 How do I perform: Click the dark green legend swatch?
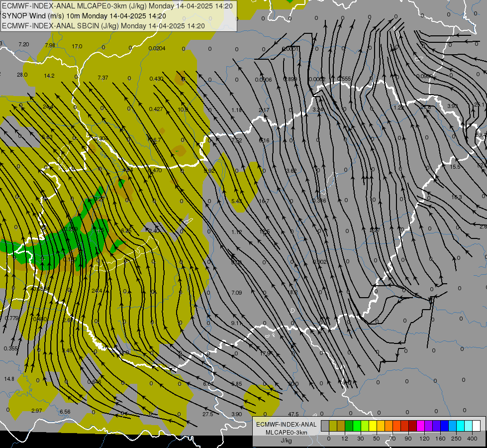point(349,426)
